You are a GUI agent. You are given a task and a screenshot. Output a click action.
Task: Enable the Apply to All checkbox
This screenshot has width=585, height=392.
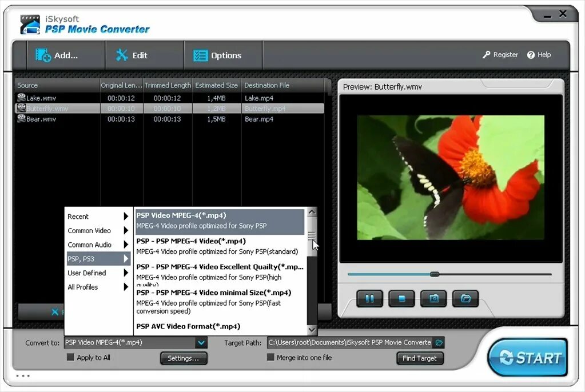point(70,357)
